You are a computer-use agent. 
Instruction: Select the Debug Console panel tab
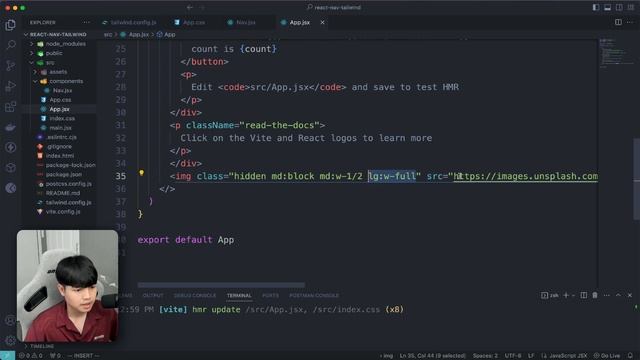[x=195, y=295]
